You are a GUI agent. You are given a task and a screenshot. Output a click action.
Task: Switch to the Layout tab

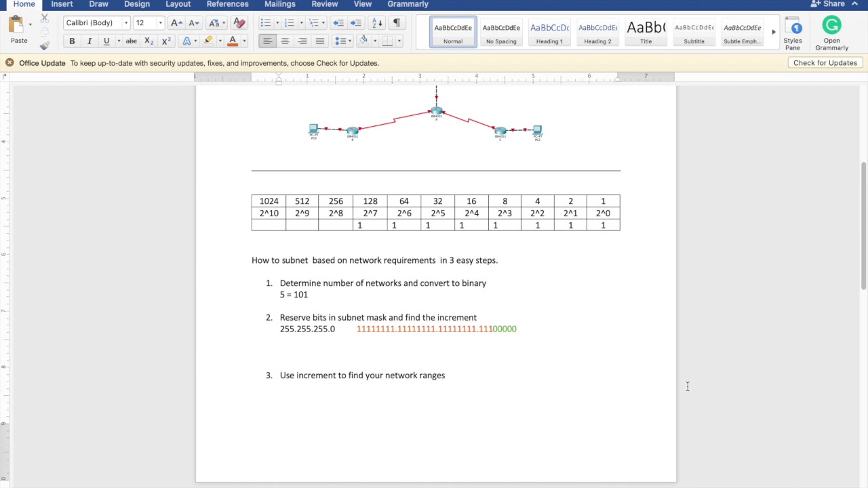click(x=178, y=4)
